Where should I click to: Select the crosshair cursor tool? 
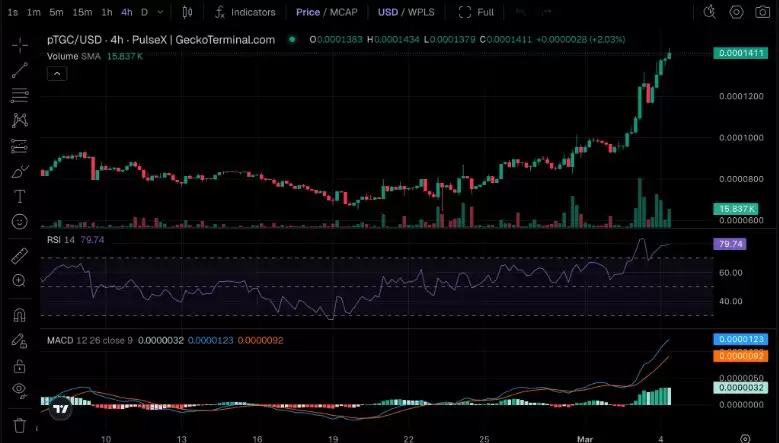(x=19, y=45)
